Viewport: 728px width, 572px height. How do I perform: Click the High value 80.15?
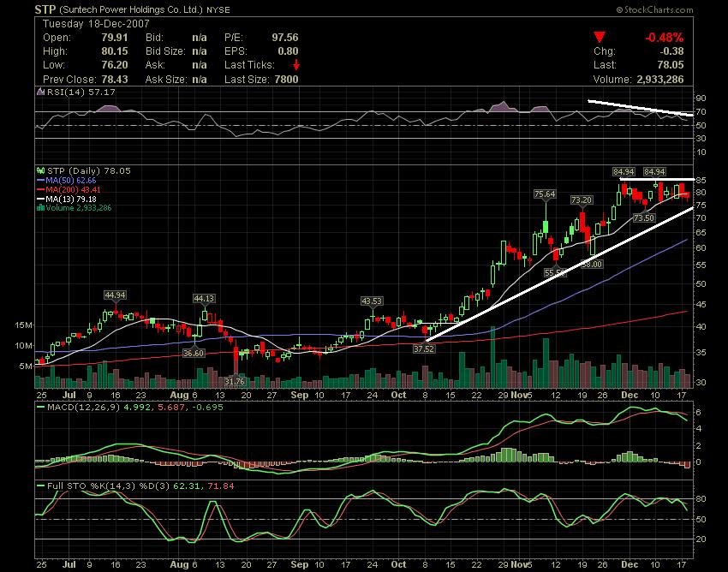[x=114, y=51]
